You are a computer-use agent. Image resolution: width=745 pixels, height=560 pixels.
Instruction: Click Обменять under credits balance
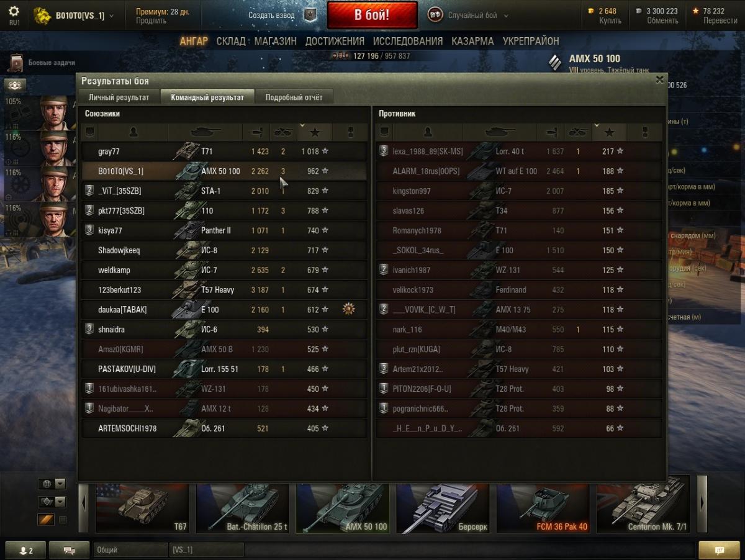[x=662, y=20]
